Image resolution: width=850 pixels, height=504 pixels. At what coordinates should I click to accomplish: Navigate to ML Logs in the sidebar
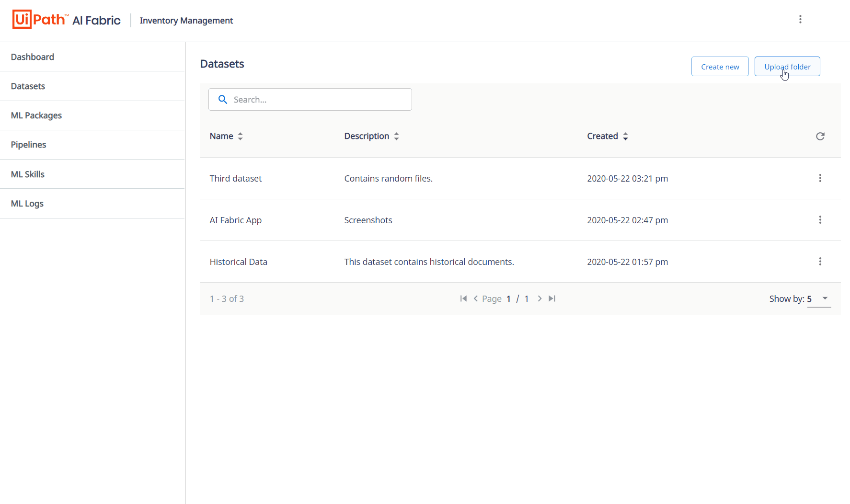point(27,203)
